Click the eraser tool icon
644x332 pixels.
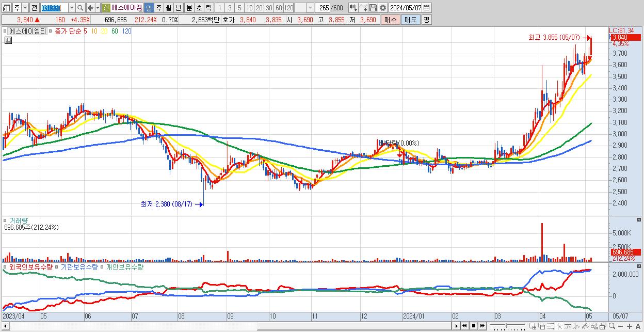[594, 326]
